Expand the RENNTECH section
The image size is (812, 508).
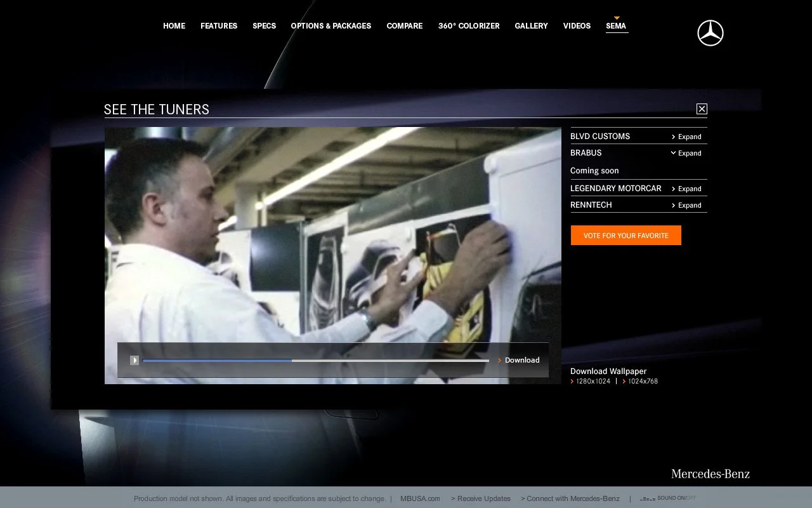coord(686,205)
